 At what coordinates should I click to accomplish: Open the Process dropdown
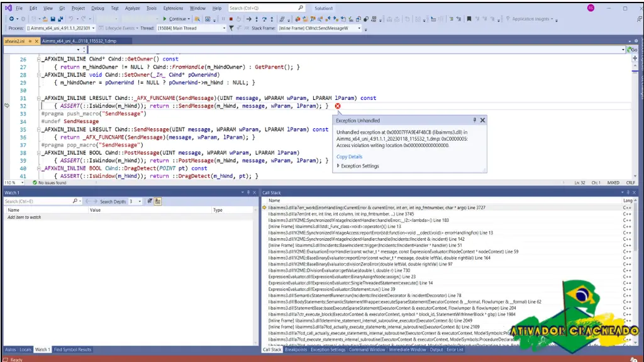click(x=93, y=28)
